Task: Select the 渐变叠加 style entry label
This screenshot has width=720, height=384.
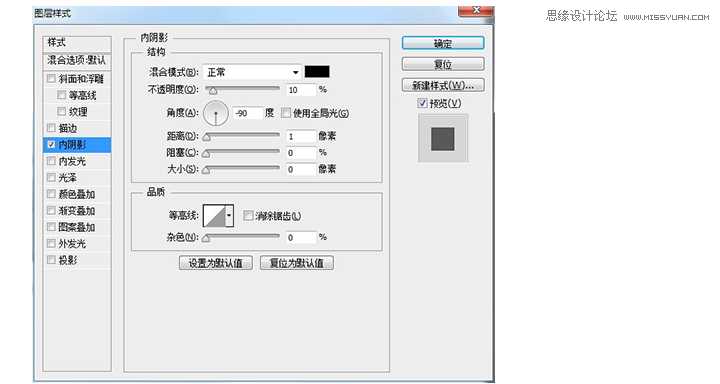Action: [x=77, y=211]
